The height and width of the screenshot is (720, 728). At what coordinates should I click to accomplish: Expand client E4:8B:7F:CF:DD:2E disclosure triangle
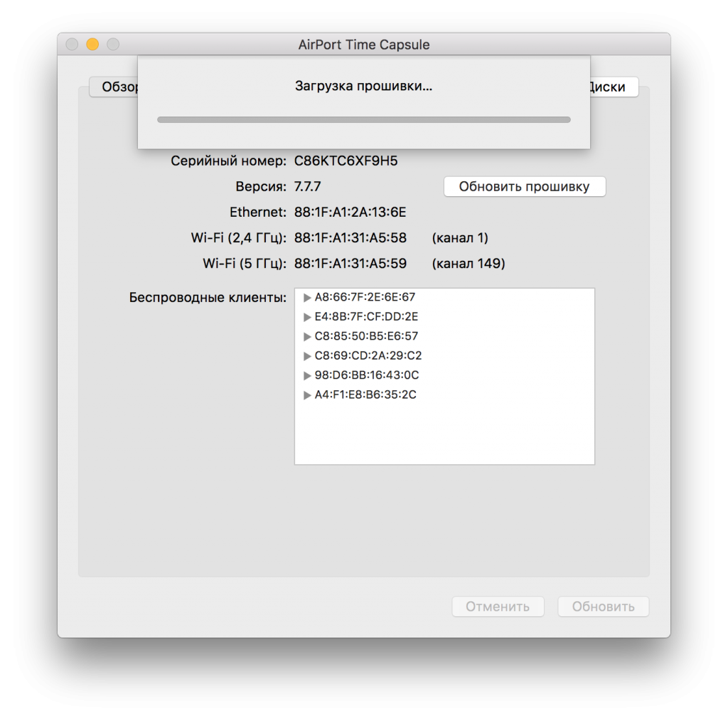(x=307, y=317)
